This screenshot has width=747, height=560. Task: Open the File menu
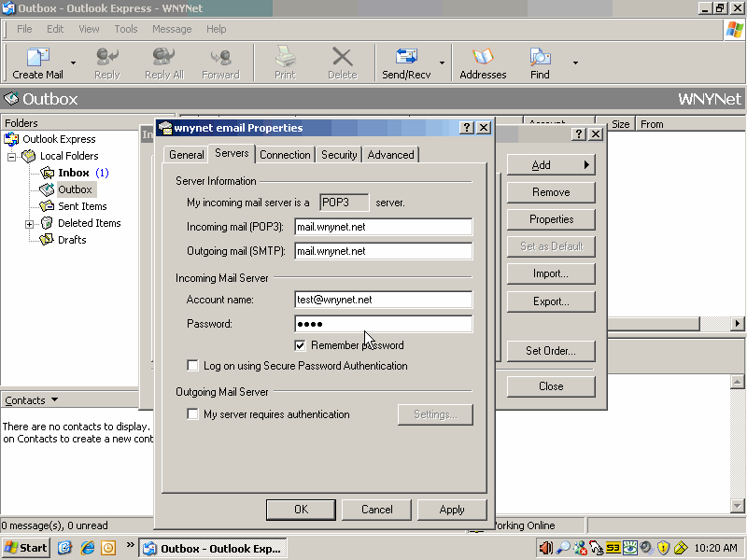tap(24, 29)
